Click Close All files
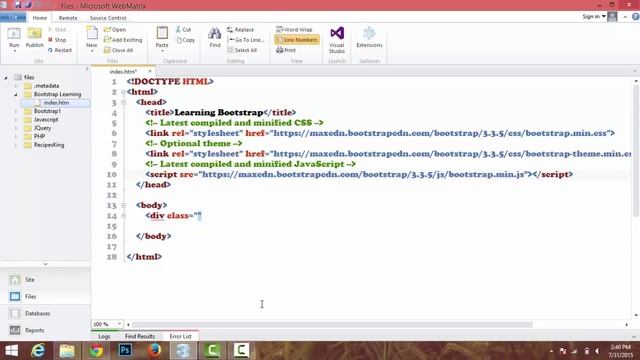The height and width of the screenshot is (360, 640). [x=119, y=50]
